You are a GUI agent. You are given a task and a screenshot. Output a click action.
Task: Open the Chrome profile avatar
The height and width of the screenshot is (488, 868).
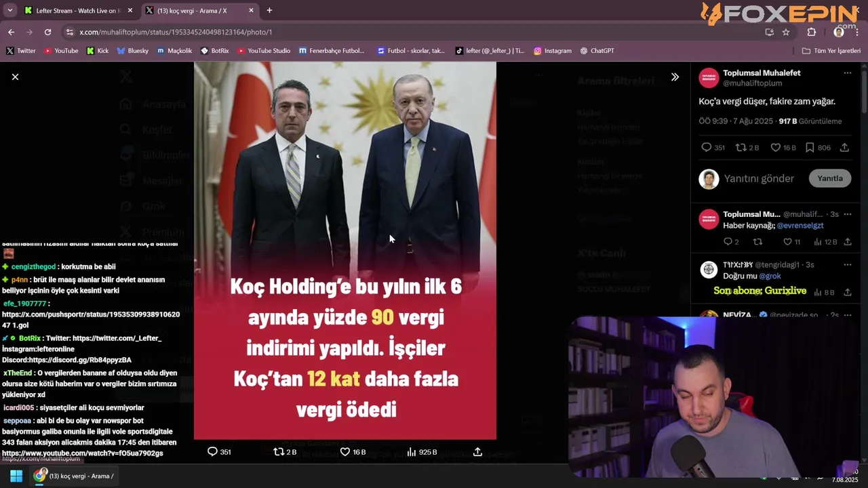(x=839, y=32)
